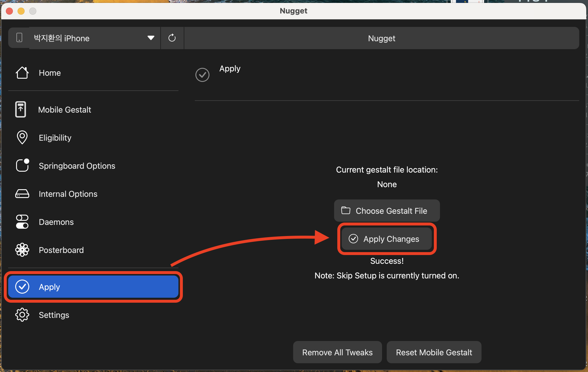Viewport: 588px width, 372px height.
Task: Open Mobile Gestalt via phone icon
Action: (20, 110)
